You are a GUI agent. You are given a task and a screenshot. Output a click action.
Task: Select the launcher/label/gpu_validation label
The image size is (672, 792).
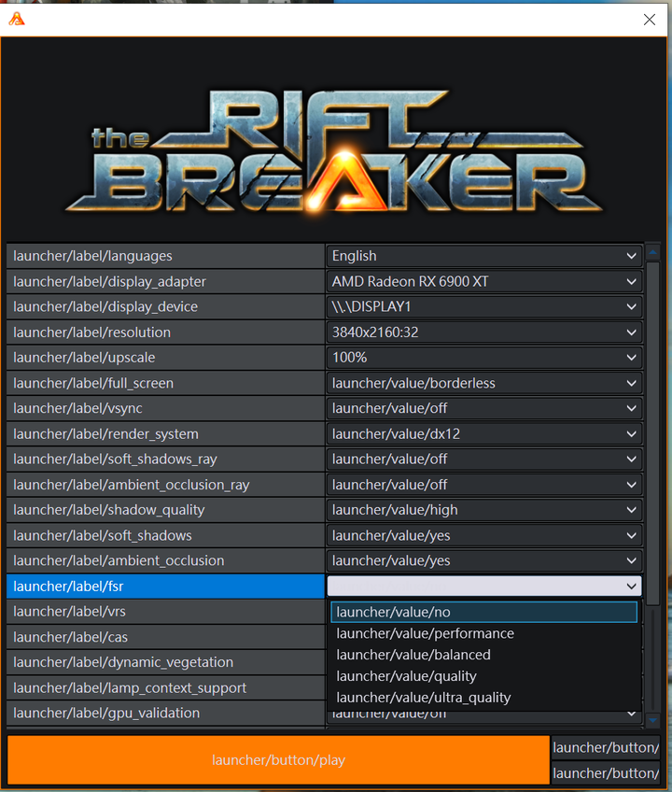165,714
